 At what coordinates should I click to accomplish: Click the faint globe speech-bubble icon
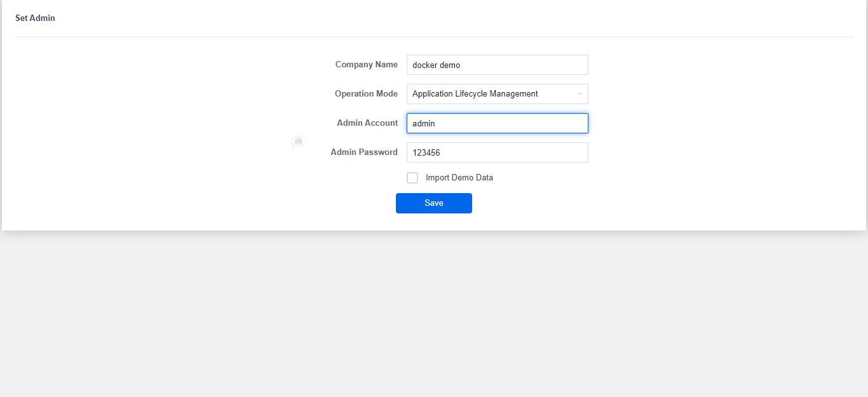[298, 142]
